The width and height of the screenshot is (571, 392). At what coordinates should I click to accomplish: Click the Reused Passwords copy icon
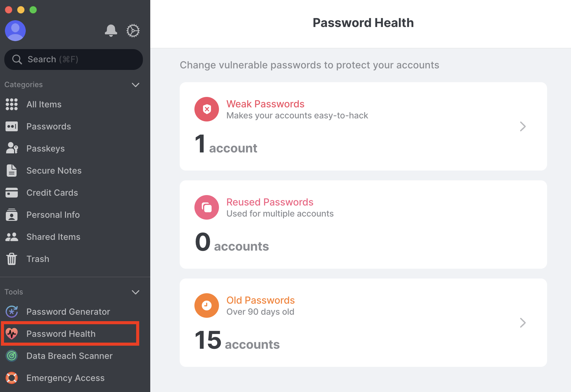[207, 207]
